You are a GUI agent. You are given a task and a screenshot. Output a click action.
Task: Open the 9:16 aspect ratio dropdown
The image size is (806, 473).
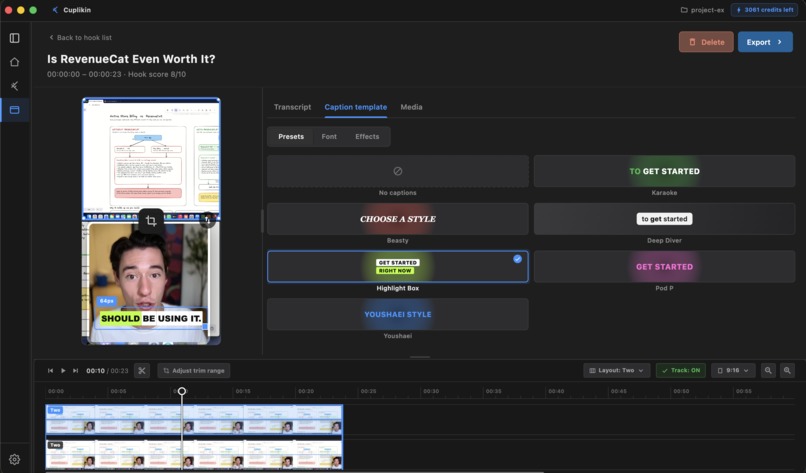point(733,370)
